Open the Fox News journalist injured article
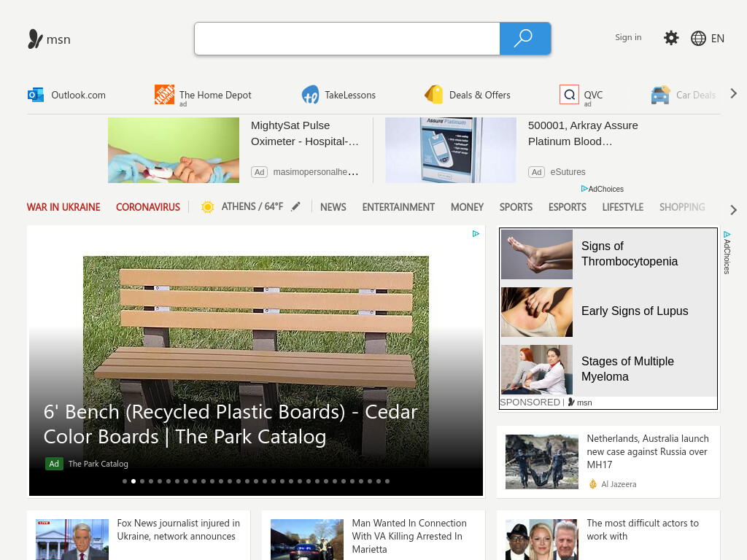Image resolution: width=747 pixels, height=560 pixels. click(178, 529)
